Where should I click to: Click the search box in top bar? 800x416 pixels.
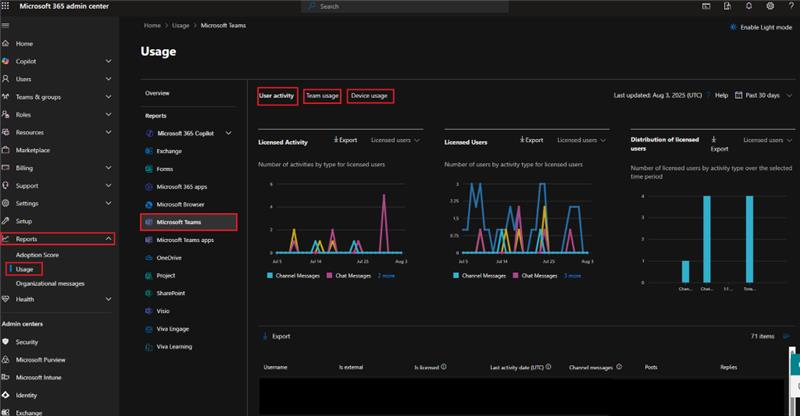pyautogui.click(x=405, y=6)
